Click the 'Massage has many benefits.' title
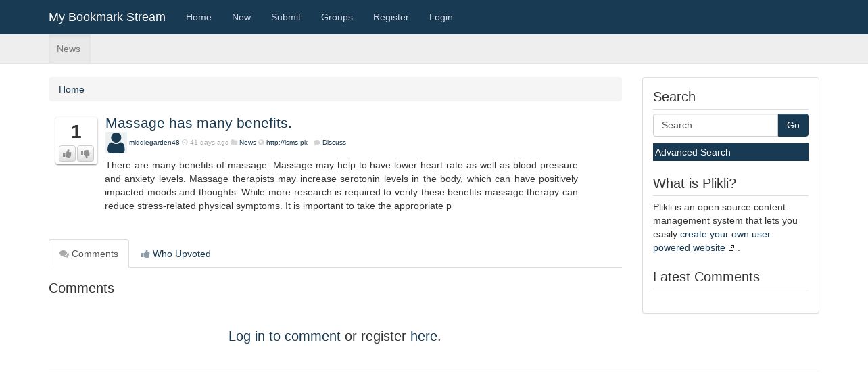The image size is (868, 378). coord(199,123)
